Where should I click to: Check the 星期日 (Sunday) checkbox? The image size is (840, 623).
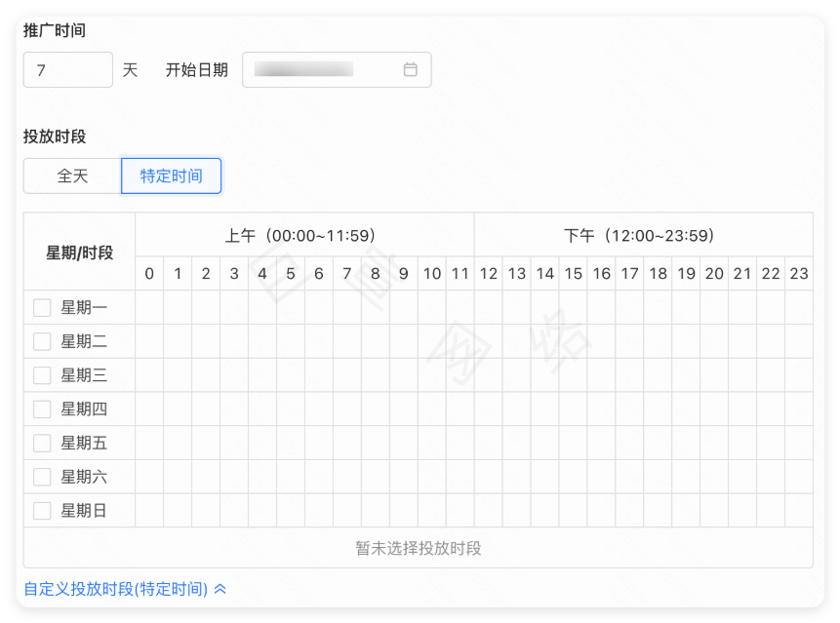point(41,510)
